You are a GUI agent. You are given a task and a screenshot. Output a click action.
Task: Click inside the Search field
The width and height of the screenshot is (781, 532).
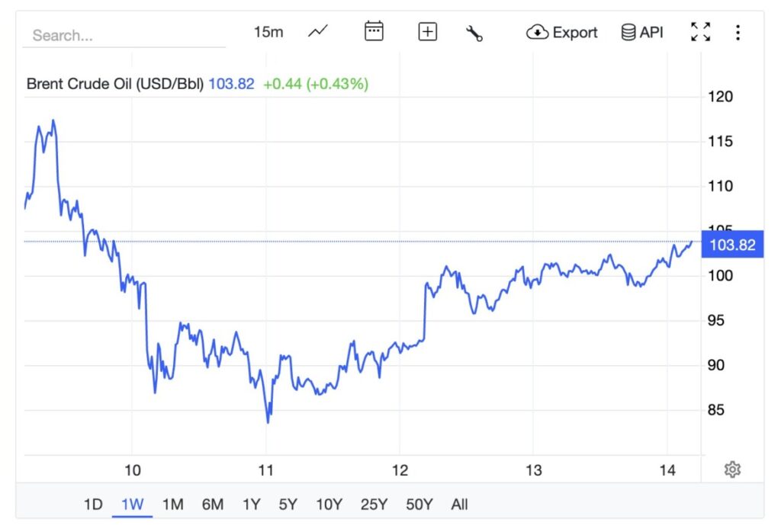point(124,35)
